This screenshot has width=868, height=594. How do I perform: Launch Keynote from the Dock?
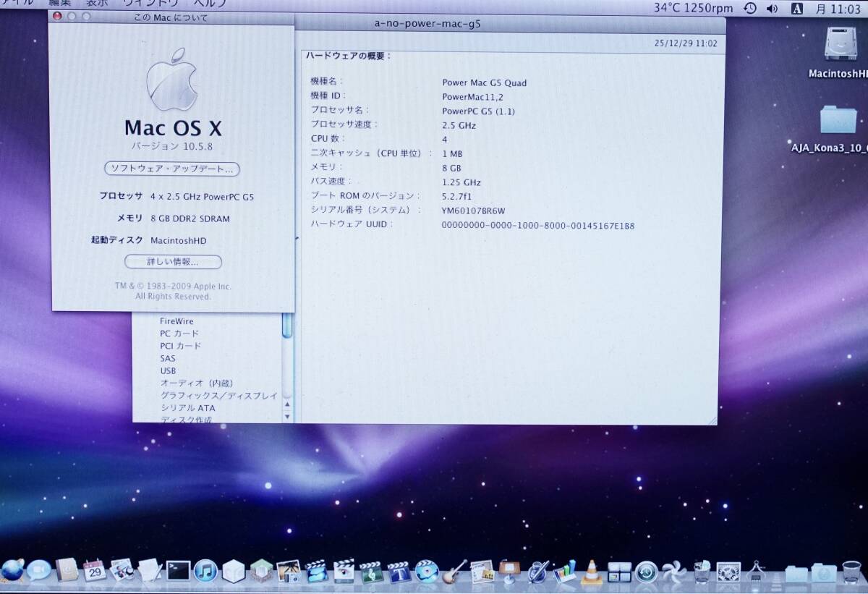(509, 571)
